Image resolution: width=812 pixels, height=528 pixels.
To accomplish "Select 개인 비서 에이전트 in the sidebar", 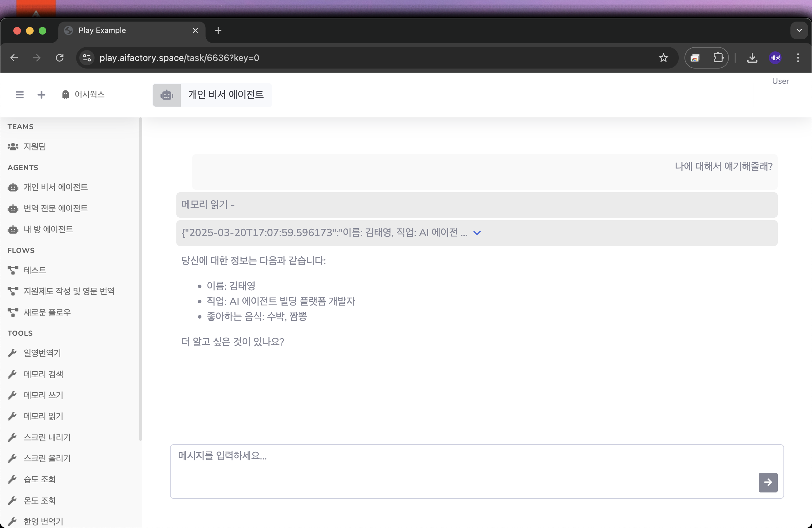I will coord(48,187).
